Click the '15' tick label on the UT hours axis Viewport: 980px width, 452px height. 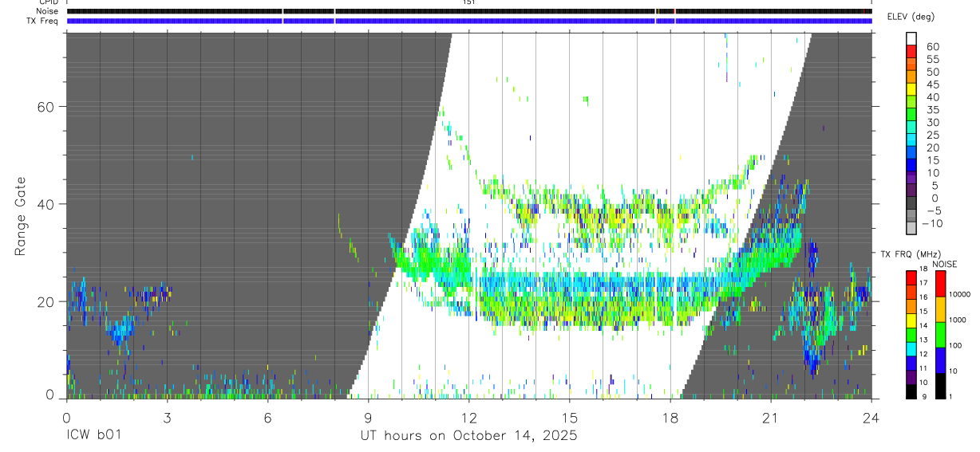pyautogui.click(x=570, y=417)
